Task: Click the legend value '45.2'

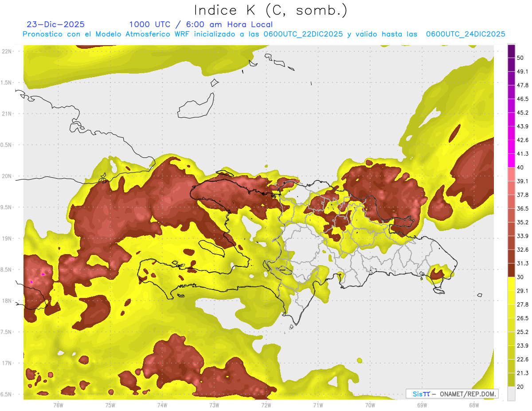Action: 522,113
